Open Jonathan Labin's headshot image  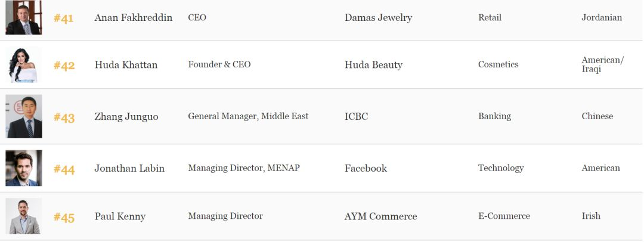click(23, 168)
